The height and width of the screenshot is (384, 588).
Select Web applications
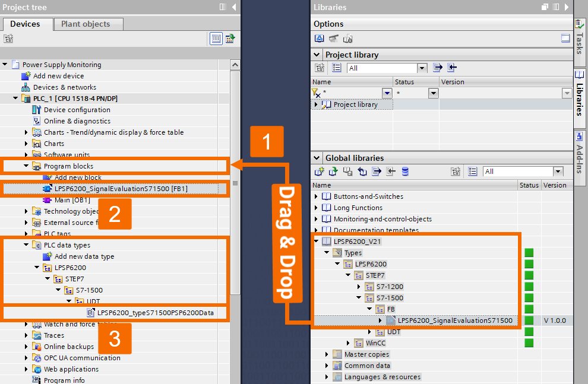(x=71, y=369)
